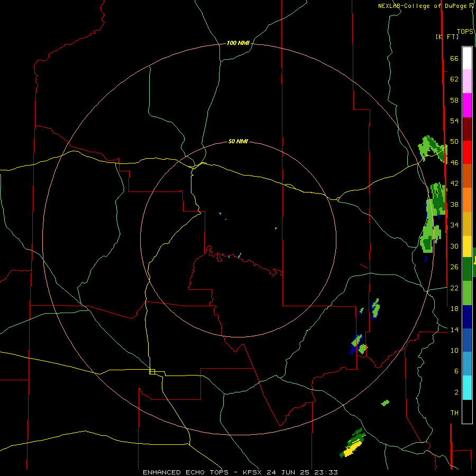The image size is (476, 476).
Task: Click the bright red legend swatch
Action: click(x=467, y=153)
